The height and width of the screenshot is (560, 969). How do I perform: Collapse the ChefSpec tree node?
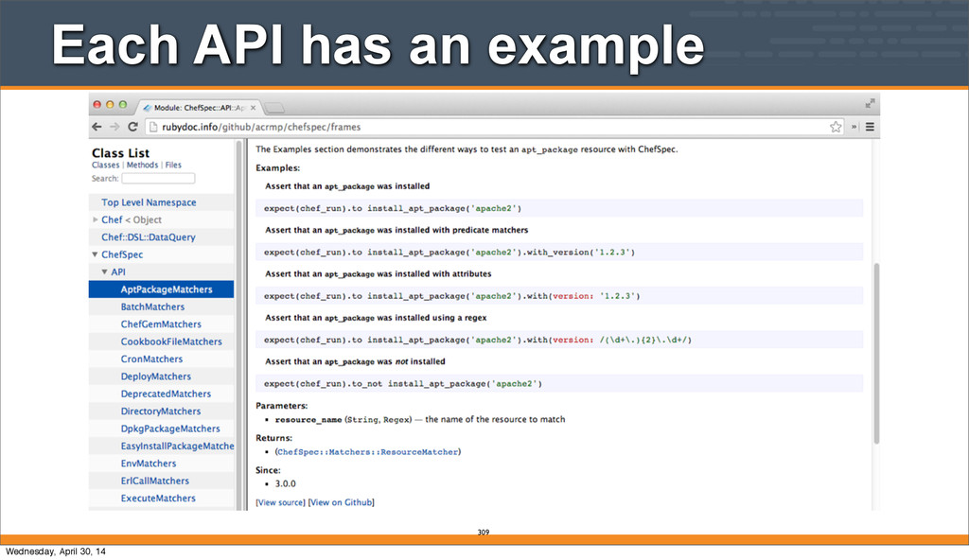coord(95,254)
